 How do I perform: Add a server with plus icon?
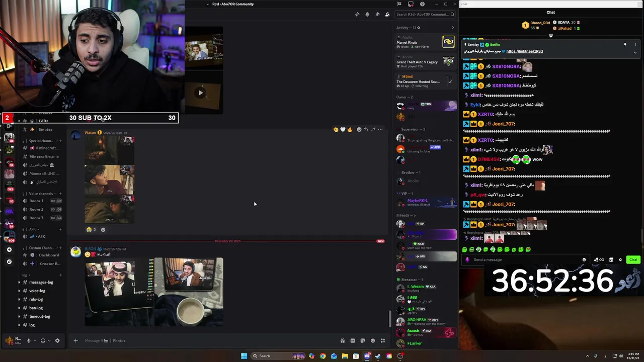[9, 249]
